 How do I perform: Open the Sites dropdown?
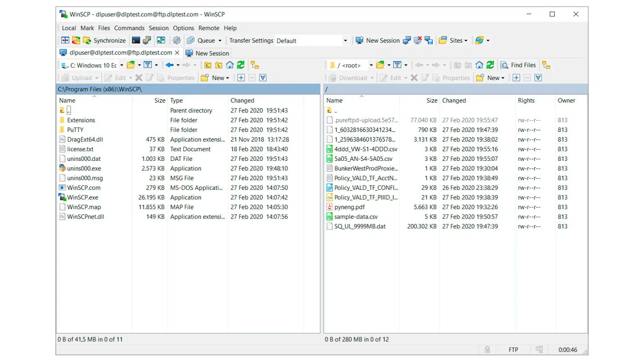tap(453, 41)
